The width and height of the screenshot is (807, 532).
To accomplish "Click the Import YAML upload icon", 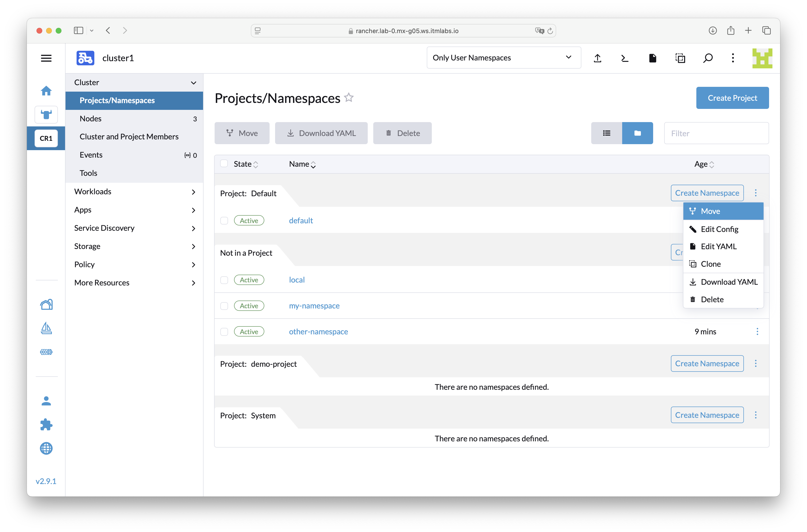I will click(x=597, y=58).
